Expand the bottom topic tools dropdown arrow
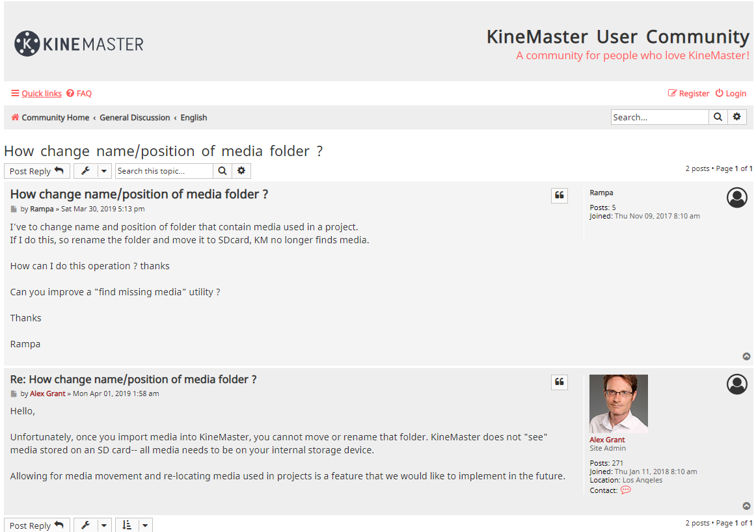 click(x=104, y=525)
